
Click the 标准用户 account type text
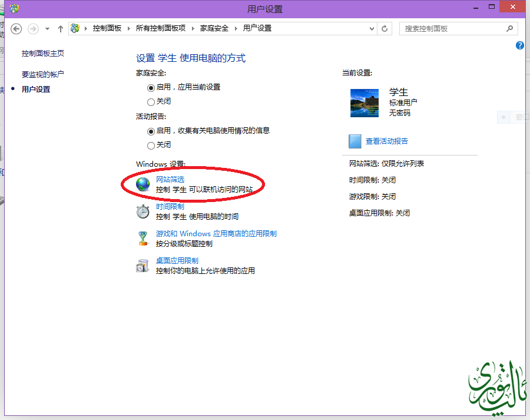[403, 102]
